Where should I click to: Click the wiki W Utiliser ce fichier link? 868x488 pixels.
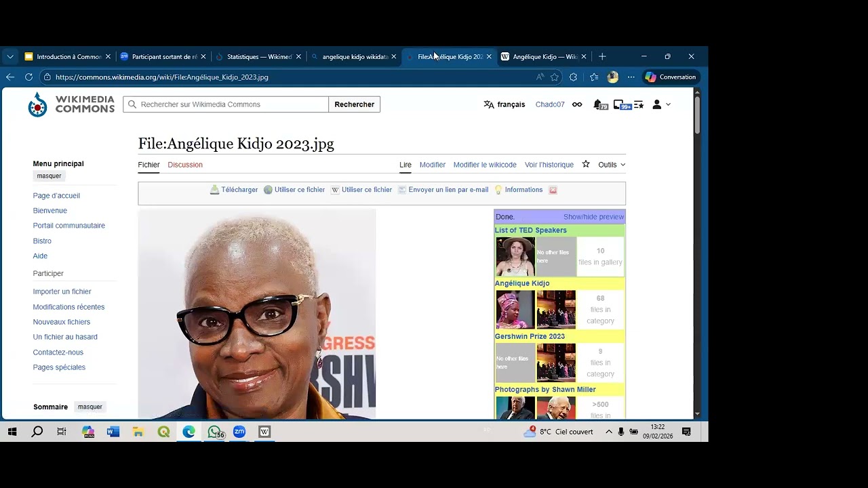(x=361, y=190)
